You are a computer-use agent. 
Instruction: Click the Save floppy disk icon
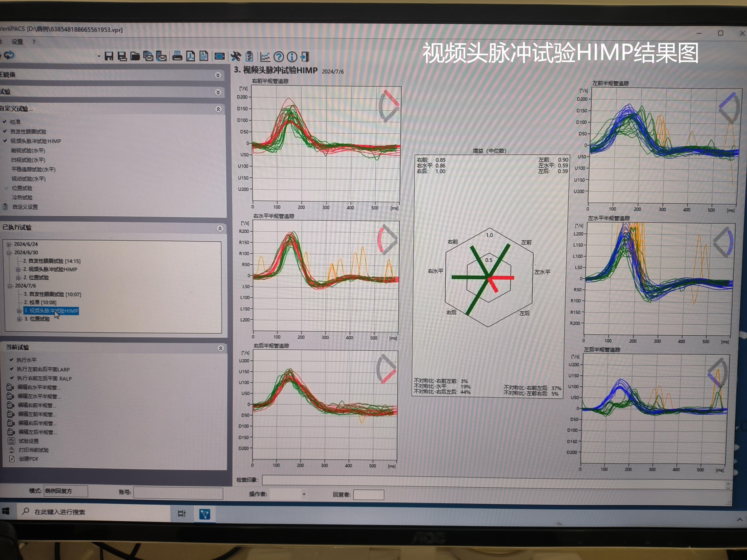[109, 56]
